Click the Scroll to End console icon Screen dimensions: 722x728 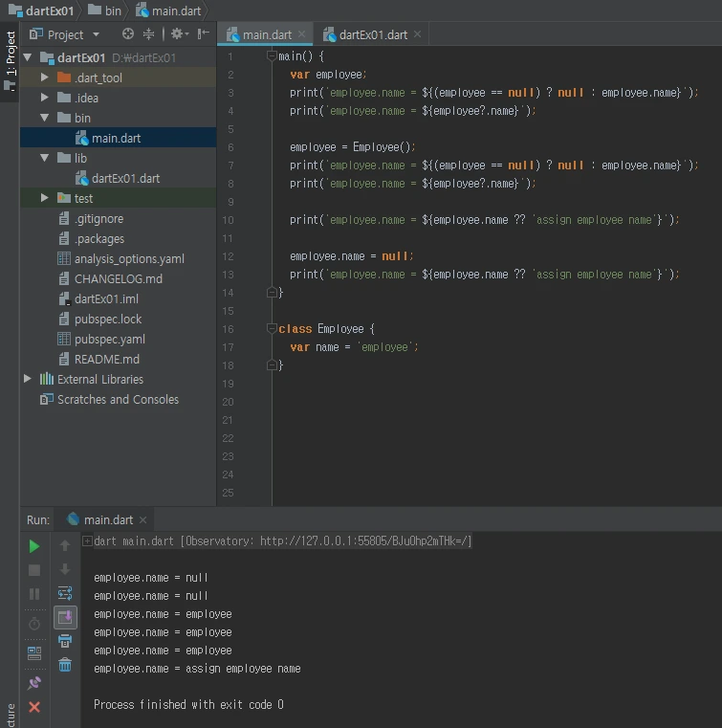point(65,617)
